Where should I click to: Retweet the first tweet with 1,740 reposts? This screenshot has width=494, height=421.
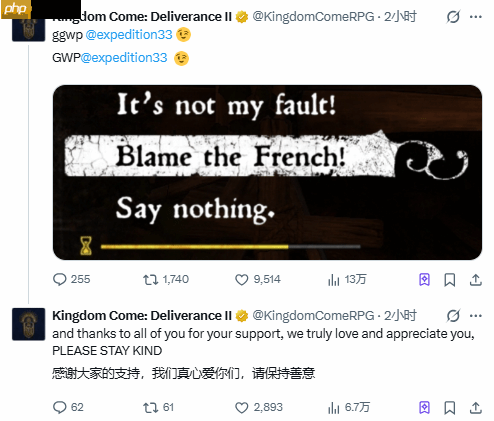(x=166, y=279)
